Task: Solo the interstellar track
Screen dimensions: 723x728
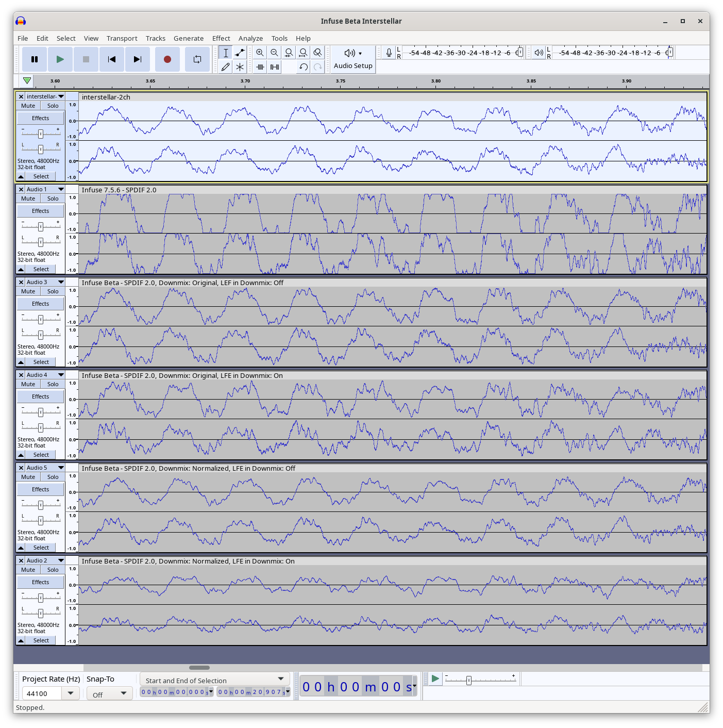Action: 53,106
